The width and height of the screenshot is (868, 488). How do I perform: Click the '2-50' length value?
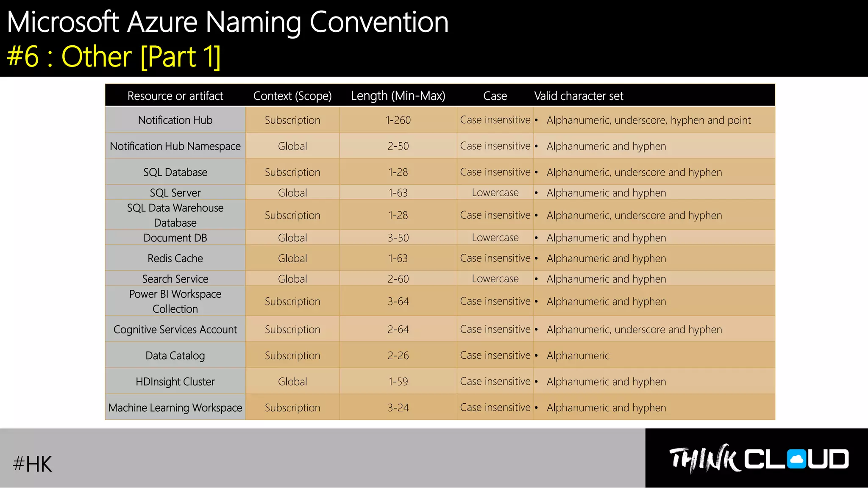pos(398,146)
